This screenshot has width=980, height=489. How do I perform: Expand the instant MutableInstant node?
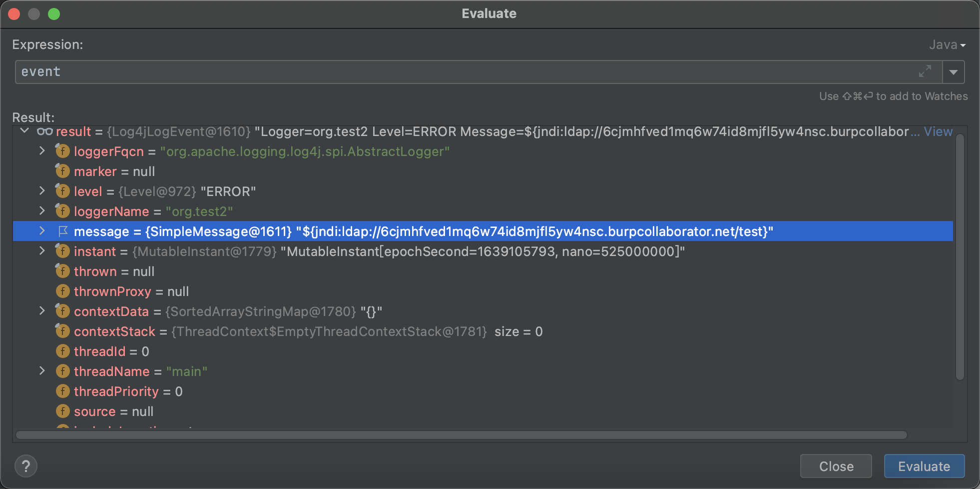coord(42,251)
